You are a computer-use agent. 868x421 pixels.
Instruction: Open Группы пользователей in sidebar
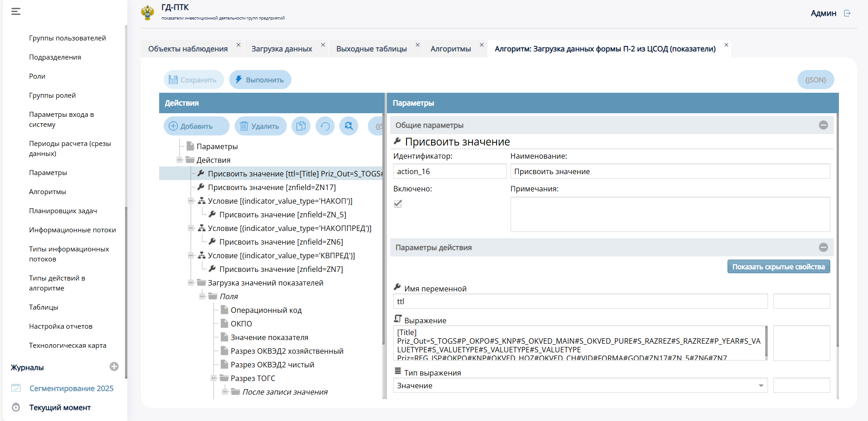(67, 38)
